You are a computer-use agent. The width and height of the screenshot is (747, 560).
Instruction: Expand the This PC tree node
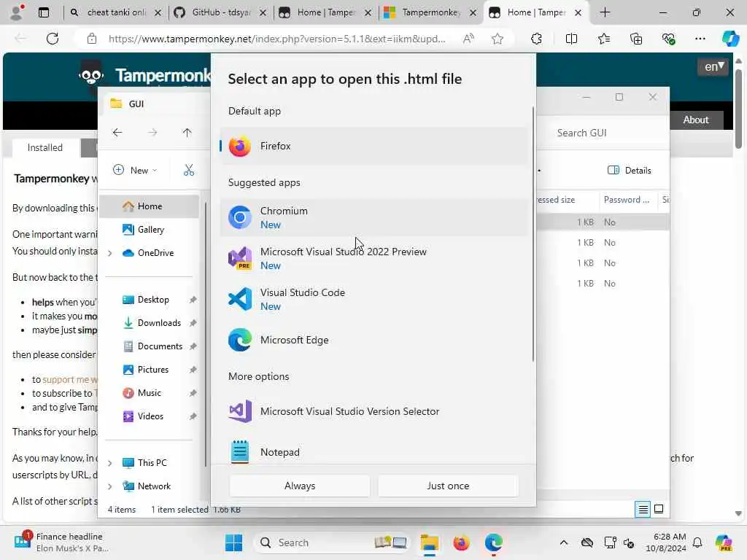click(x=110, y=463)
